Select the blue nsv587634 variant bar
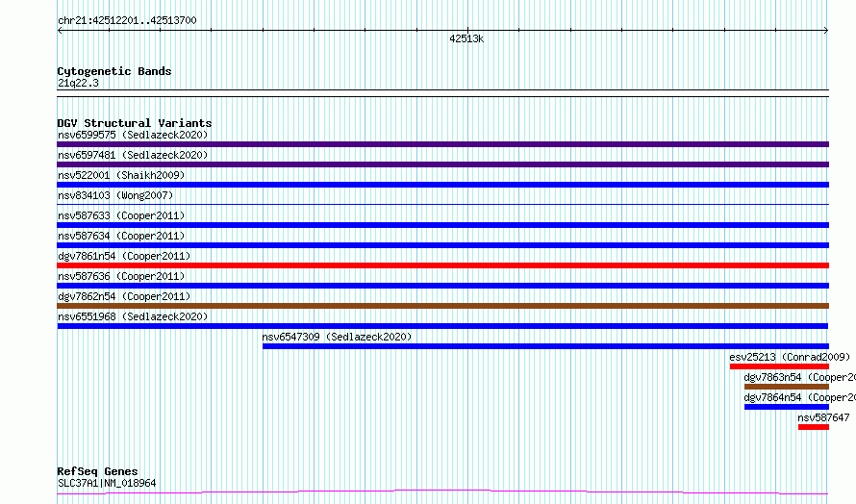The image size is (856, 504). click(x=442, y=245)
